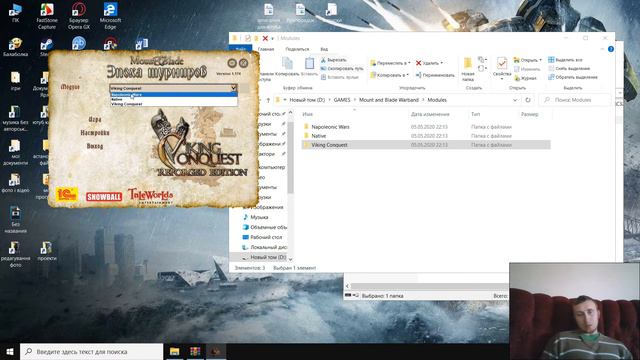Choose Native in the launcher module list
The width and height of the screenshot is (640, 360).
(173, 99)
